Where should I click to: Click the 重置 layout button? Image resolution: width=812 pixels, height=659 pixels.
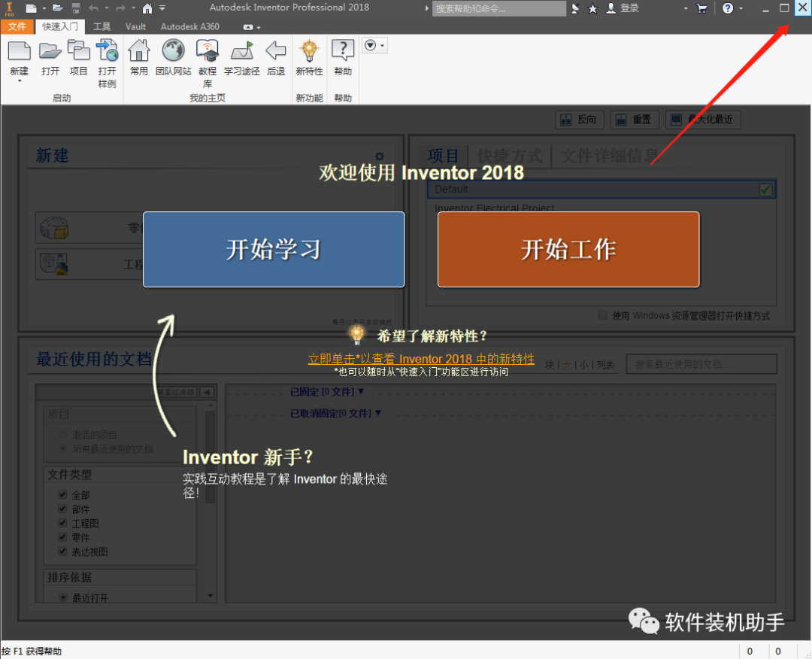[x=635, y=120]
